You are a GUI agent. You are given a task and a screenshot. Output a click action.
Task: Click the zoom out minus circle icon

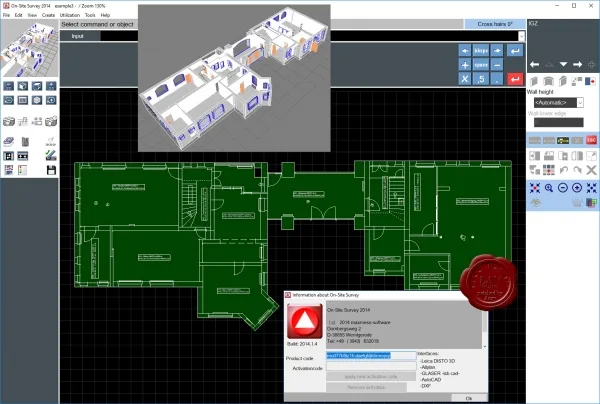click(x=562, y=188)
